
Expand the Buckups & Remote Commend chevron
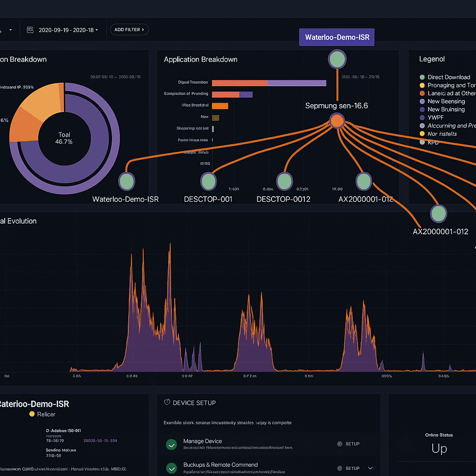point(370,468)
